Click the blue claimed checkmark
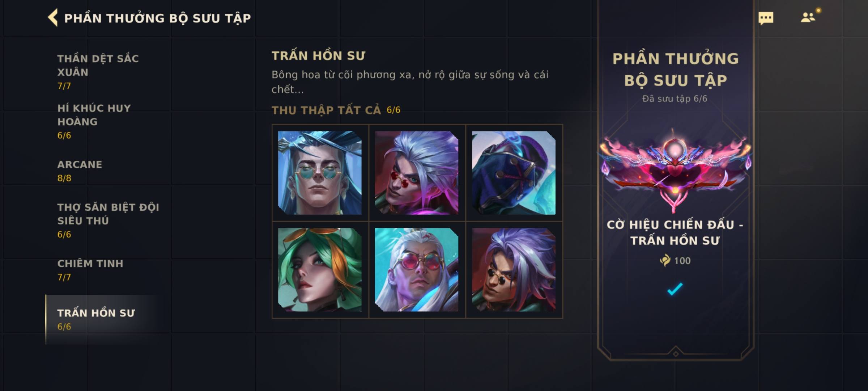This screenshot has height=391, width=868. [x=675, y=289]
